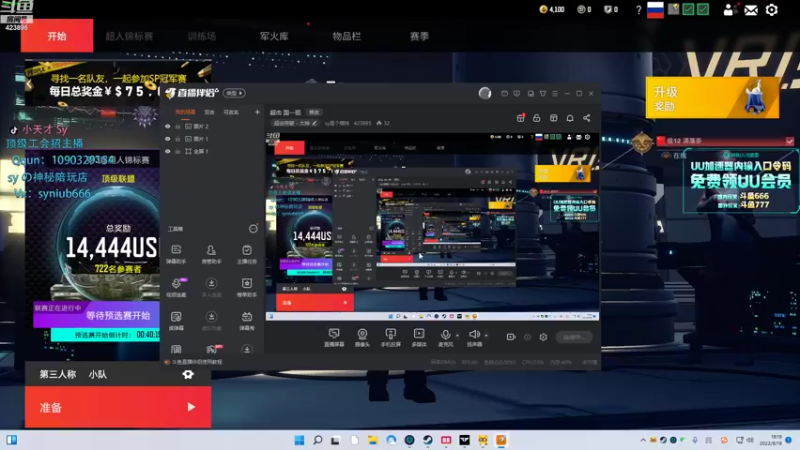Toggle the second green checkbox in the game top bar
The image size is (800, 450).
pyautogui.click(x=703, y=10)
